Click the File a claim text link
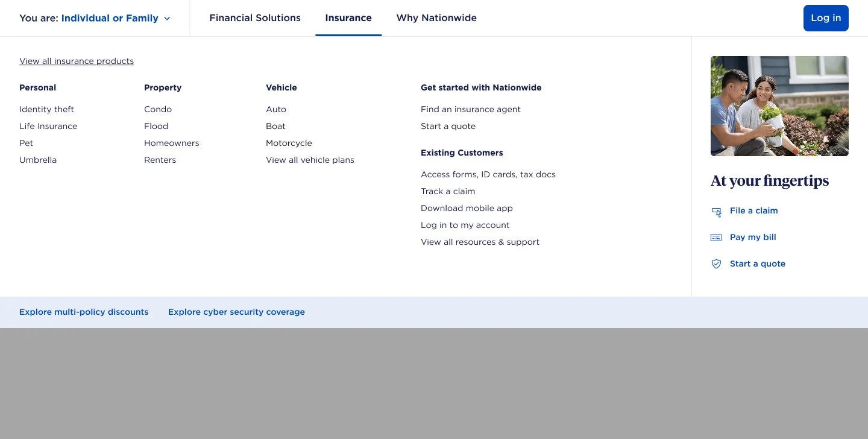The width and height of the screenshot is (868, 439). [753, 210]
